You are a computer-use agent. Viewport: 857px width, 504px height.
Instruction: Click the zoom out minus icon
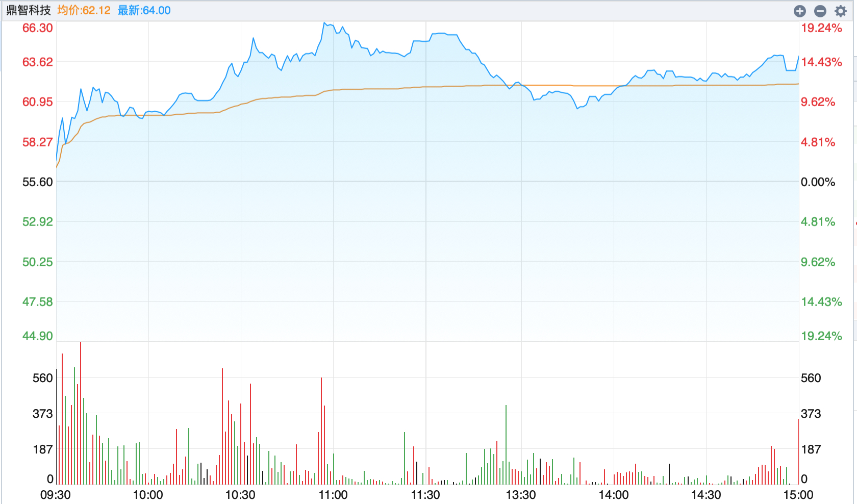pyautogui.click(x=820, y=11)
